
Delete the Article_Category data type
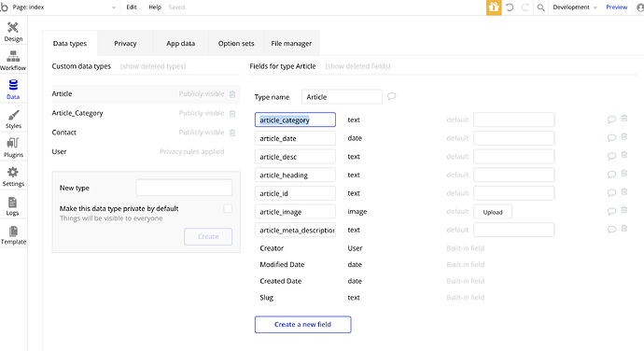[x=232, y=114]
